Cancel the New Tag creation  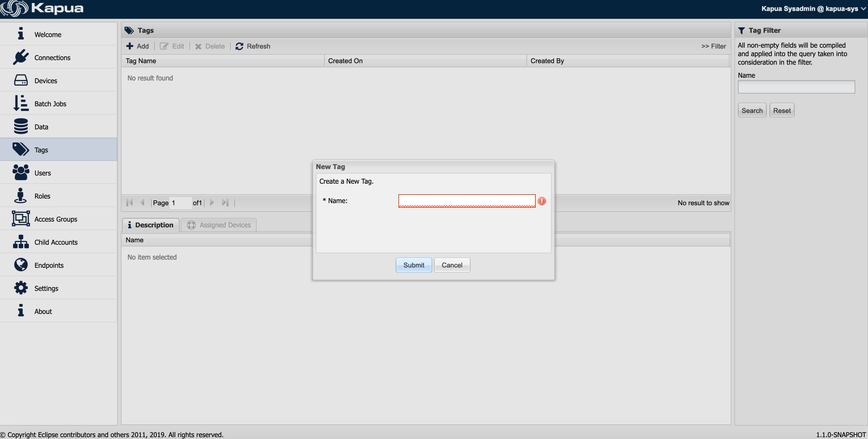(x=452, y=265)
